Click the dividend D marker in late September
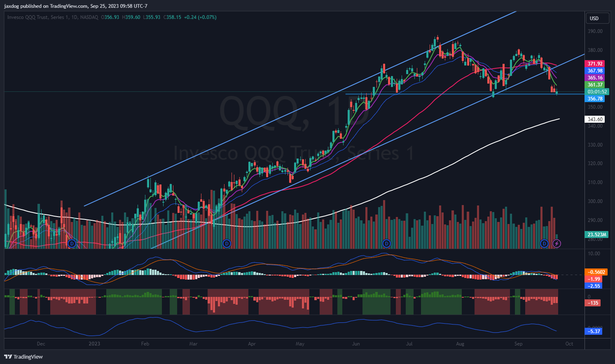Viewport: 615px width, 364px height. 544,243
